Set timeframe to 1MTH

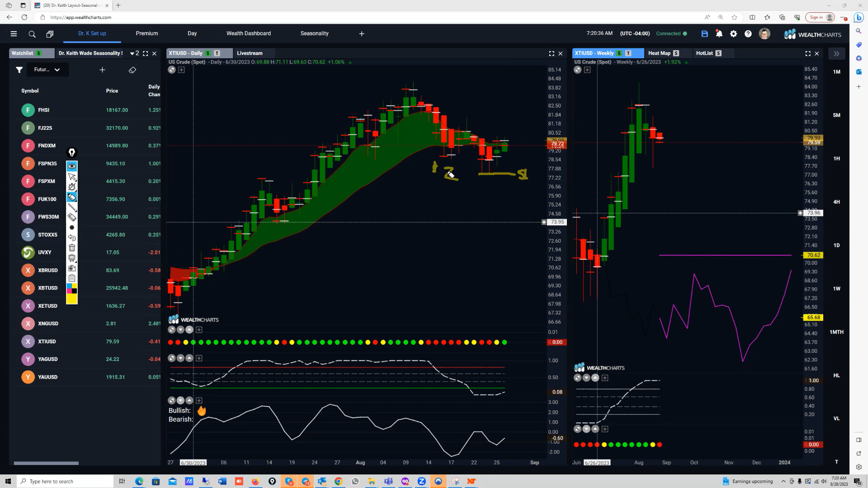tap(836, 332)
